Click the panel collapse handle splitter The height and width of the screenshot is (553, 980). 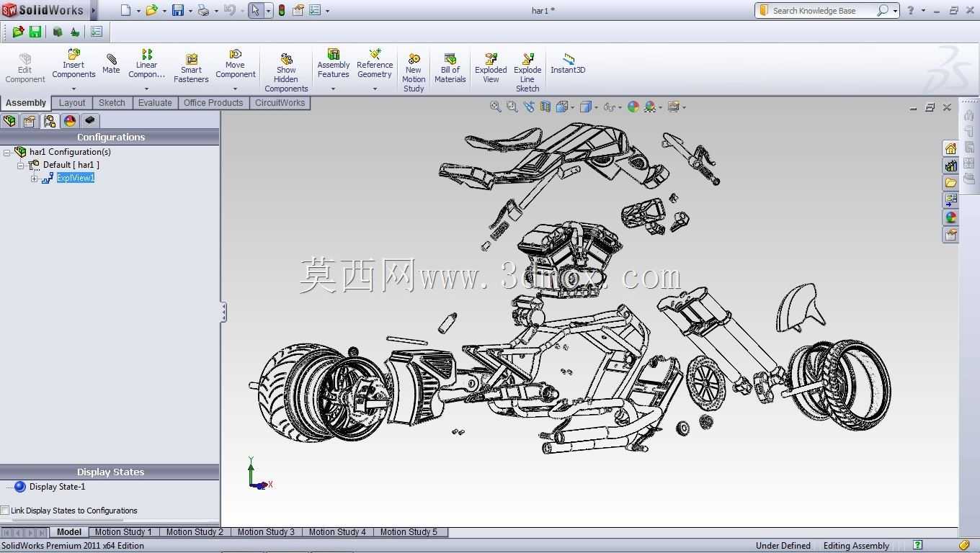(x=223, y=312)
